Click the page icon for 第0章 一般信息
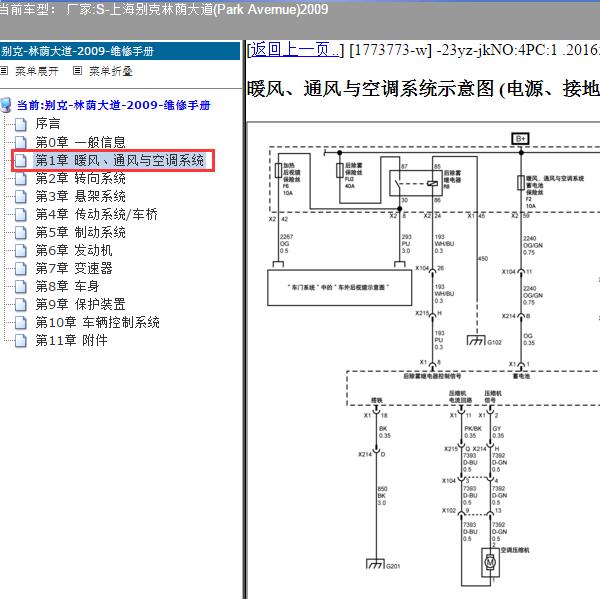The height and width of the screenshot is (599, 600). click(x=21, y=142)
